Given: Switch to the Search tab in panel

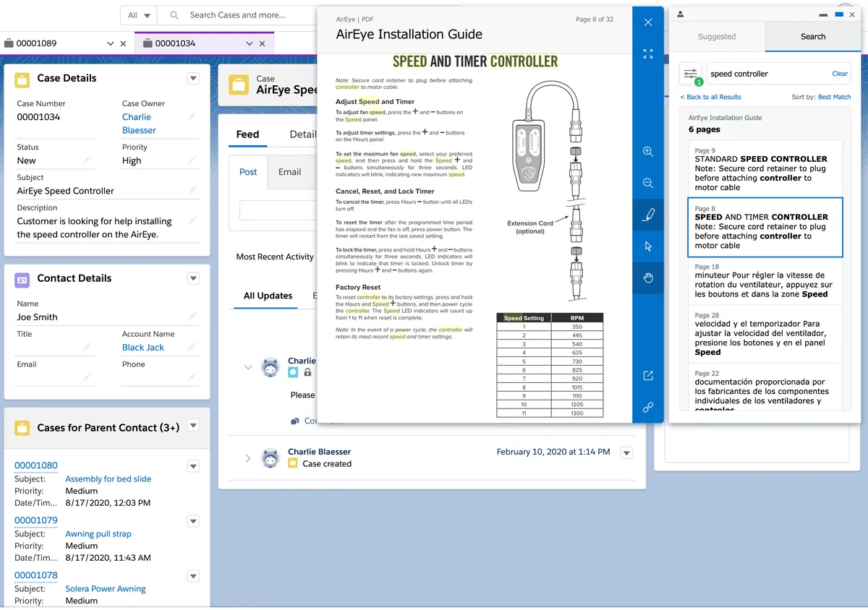Looking at the screenshot, I should [x=813, y=36].
